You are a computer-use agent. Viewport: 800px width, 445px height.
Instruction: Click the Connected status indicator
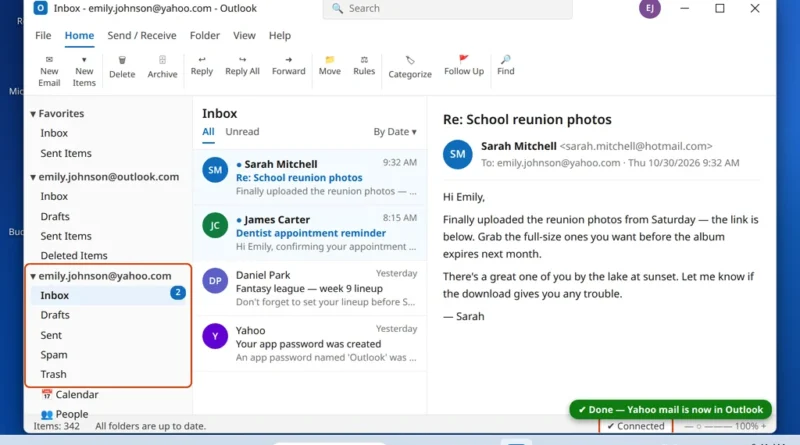point(636,426)
